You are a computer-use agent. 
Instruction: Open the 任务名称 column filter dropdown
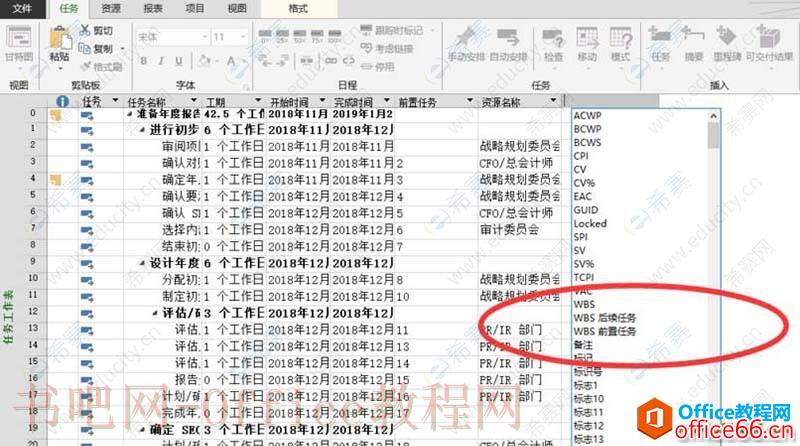pos(193,101)
